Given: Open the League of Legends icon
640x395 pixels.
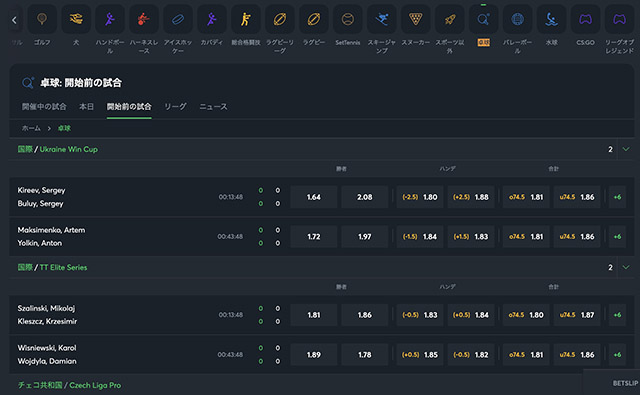Looking at the screenshot, I should coord(619,19).
